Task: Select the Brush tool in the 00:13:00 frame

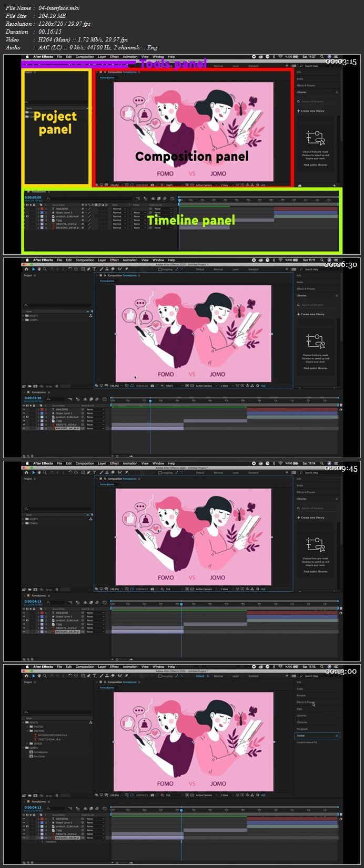Action: click(101, 676)
